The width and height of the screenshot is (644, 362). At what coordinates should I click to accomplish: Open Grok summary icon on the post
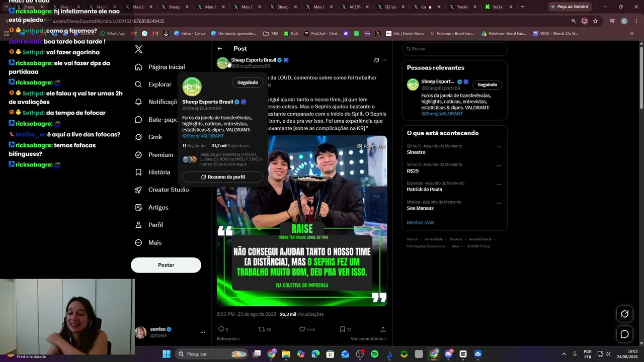tap(376, 60)
